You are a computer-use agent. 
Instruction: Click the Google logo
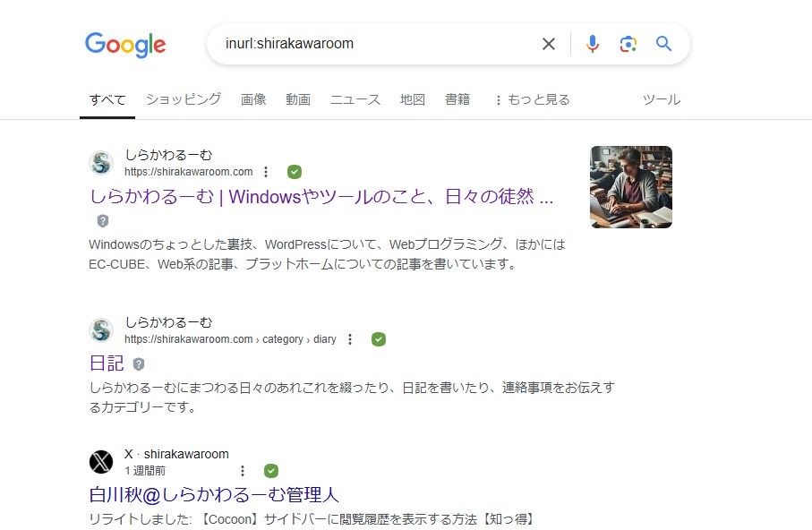point(125,45)
